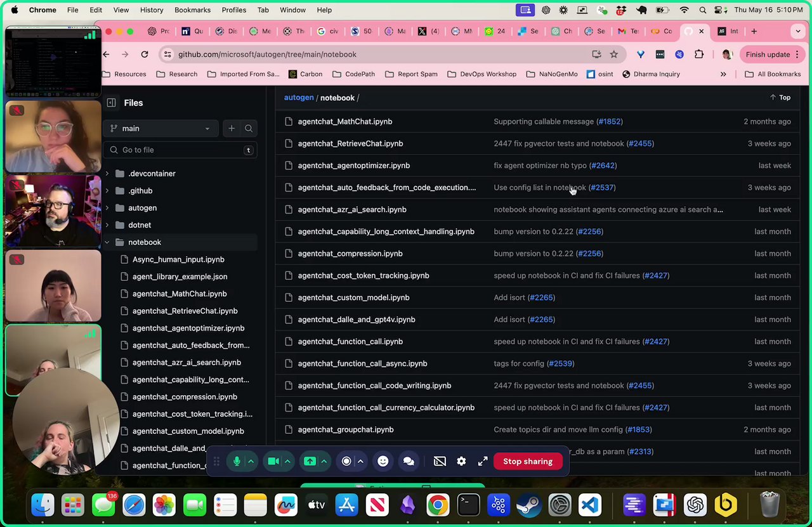Open Photos app from the Dock
Image resolution: width=812 pixels, height=527 pixels.
(164, 505)
